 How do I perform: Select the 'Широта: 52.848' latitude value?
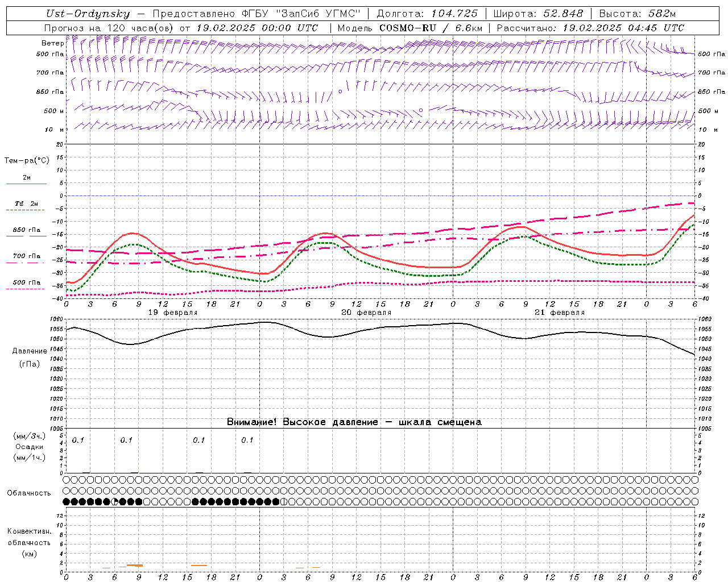tap(539, 14)
